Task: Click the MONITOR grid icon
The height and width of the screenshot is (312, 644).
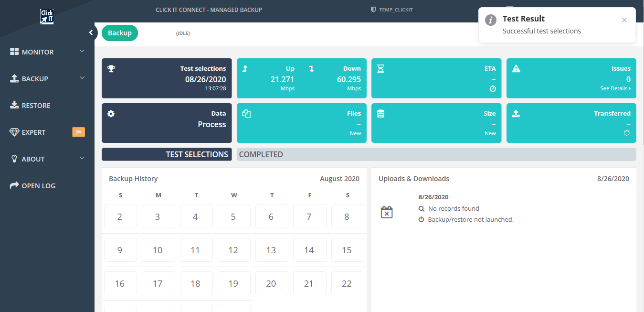Action: click(x=14, y=52)
